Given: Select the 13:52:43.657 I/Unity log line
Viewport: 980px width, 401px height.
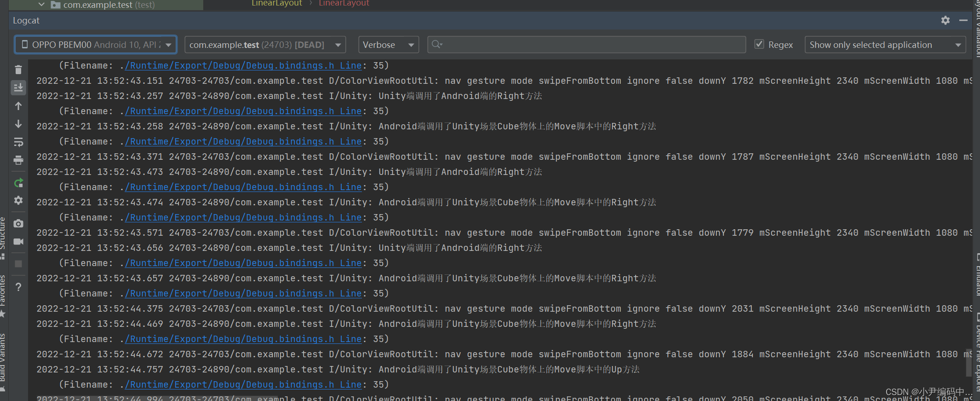Looking at the screenshot, I should click(x=346, y=278).
